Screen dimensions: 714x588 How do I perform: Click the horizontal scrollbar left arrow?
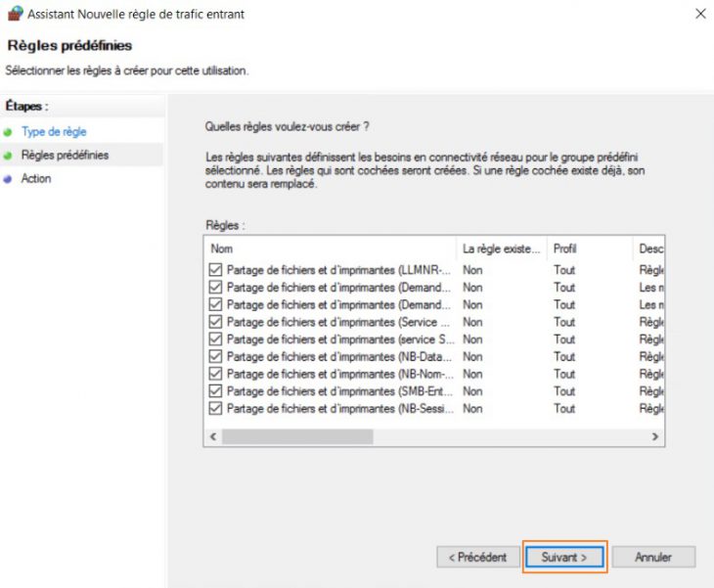[213, 436]
